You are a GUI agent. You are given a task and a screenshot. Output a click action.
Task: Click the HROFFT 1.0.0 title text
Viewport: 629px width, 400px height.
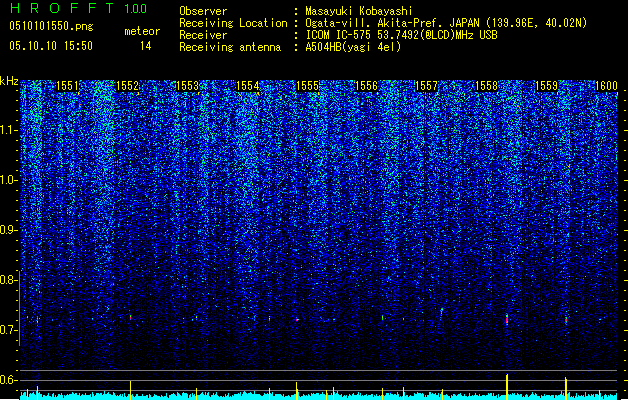[79, 8]
